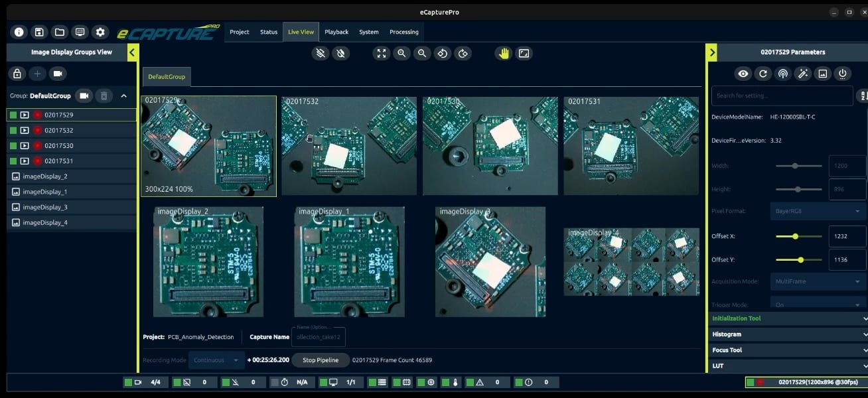Click camera icon next to DefaultGroup
This screenshot has width=868, height=398.
click(x=84, y=96)
